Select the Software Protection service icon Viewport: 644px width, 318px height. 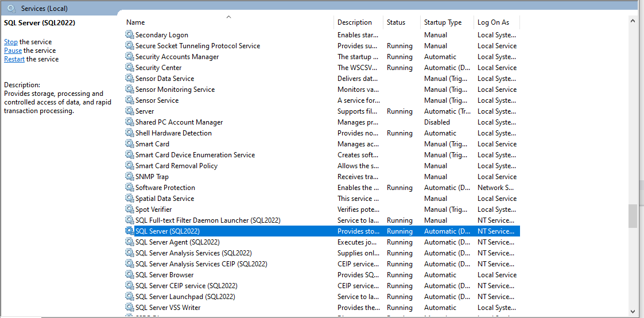(x=129, y=187)
